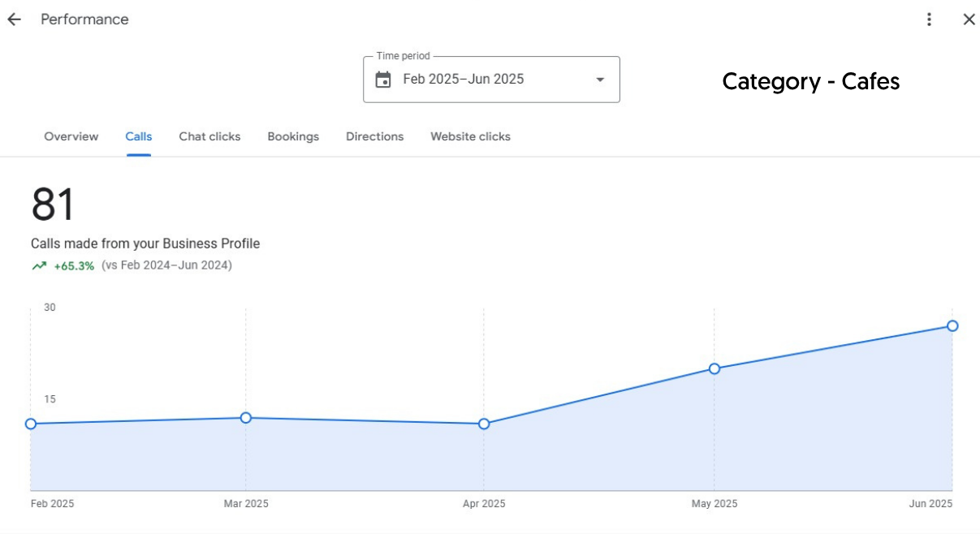Open the Feb 2025–Jun 2025 date selector
This screenshot has height=534, width=980.
coord(464,80)
